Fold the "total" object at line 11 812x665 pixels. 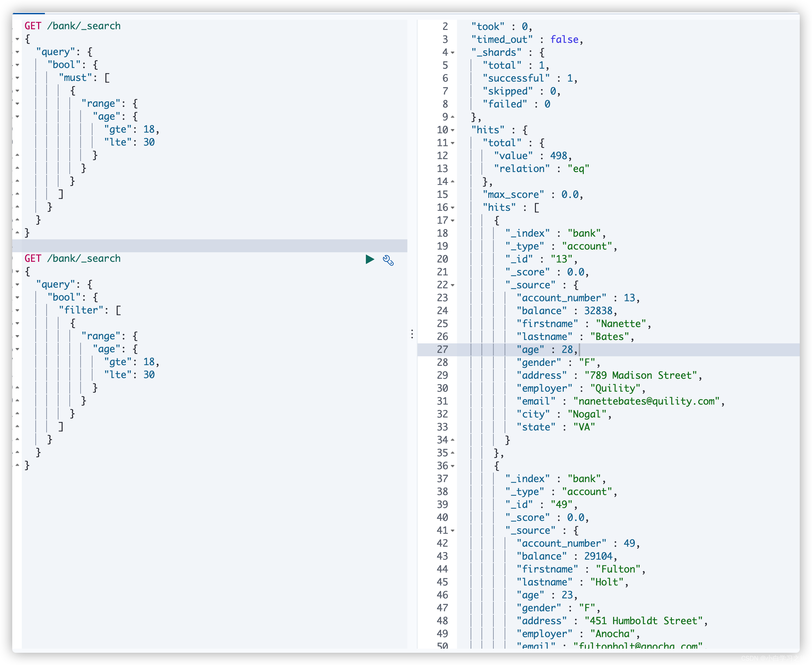pos(453,143)
